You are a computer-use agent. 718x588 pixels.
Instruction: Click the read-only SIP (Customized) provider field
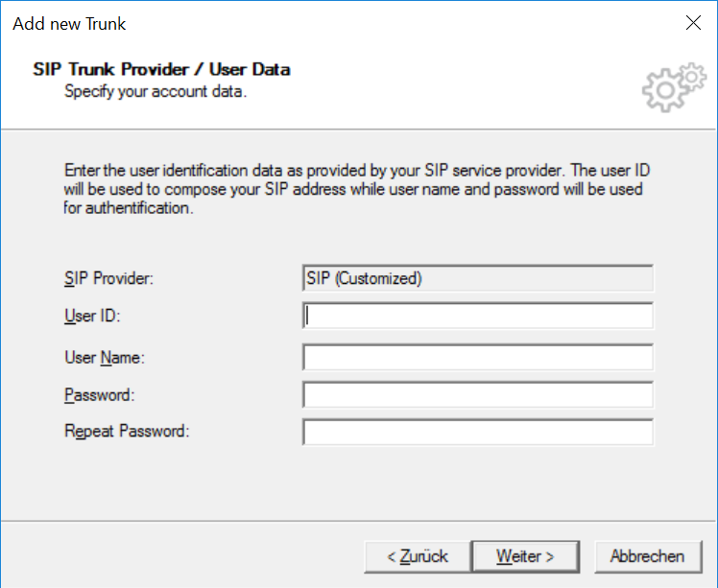pos(478,278)
